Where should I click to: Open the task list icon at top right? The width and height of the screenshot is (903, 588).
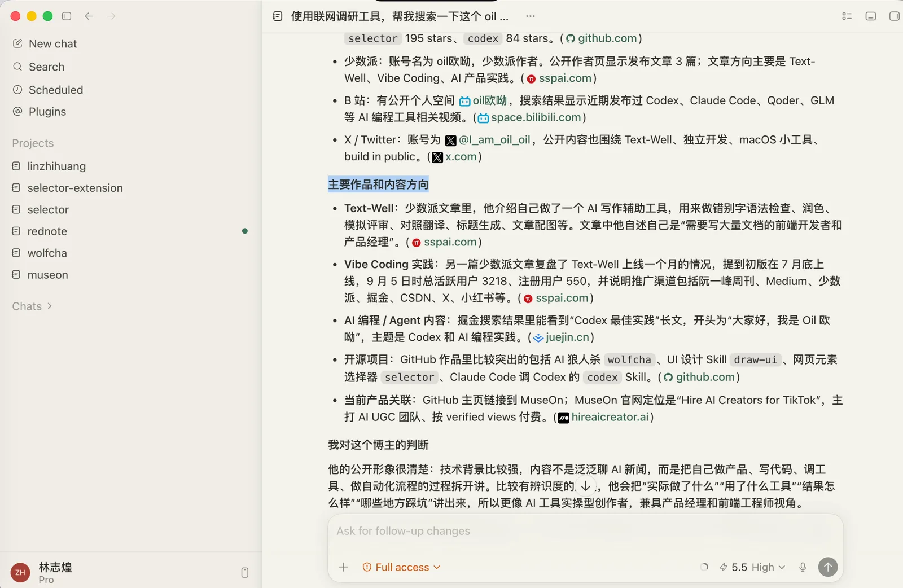pos(847,16)
